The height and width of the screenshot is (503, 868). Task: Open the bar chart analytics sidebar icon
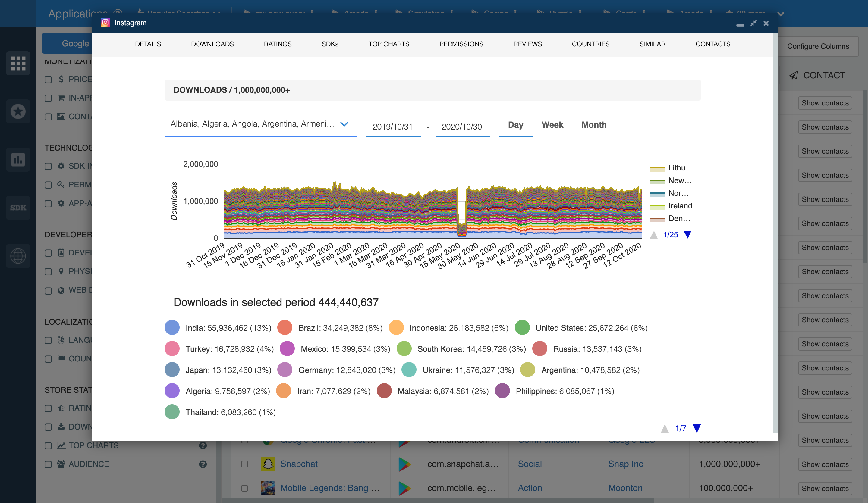coord(18,159)
